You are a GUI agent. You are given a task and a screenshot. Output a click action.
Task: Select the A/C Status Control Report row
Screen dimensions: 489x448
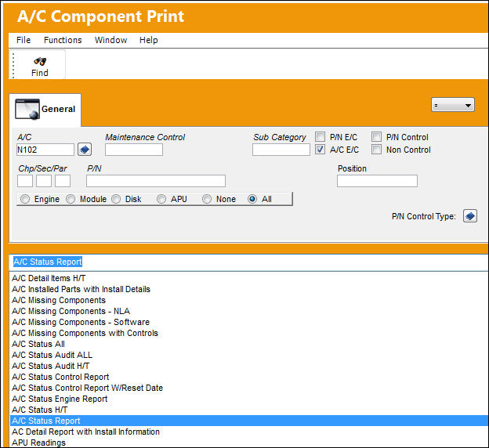pos(249,377)
